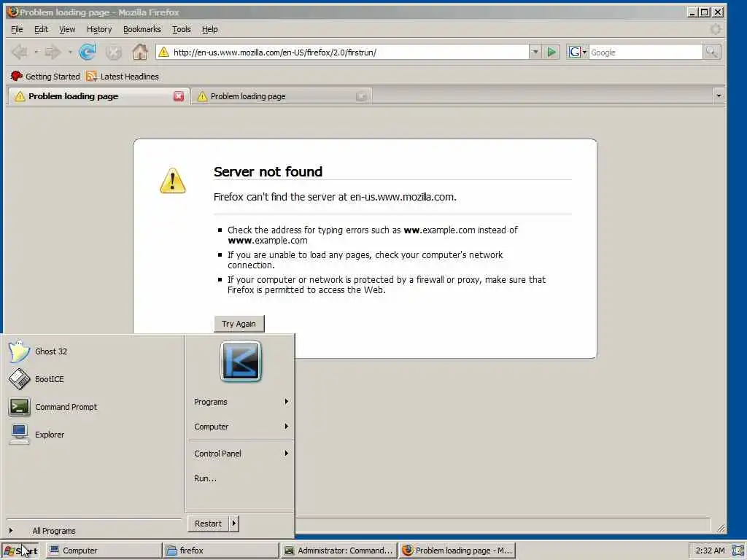Select the first Problem loading page tab
Screen dimensions: 747x560
pos(98,96)
